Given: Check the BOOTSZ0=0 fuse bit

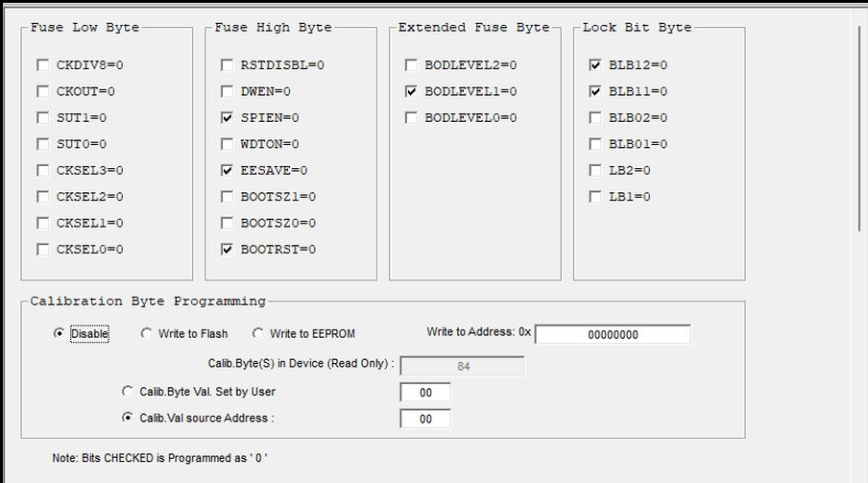Looking at the screenshot, I should (227, 223).
